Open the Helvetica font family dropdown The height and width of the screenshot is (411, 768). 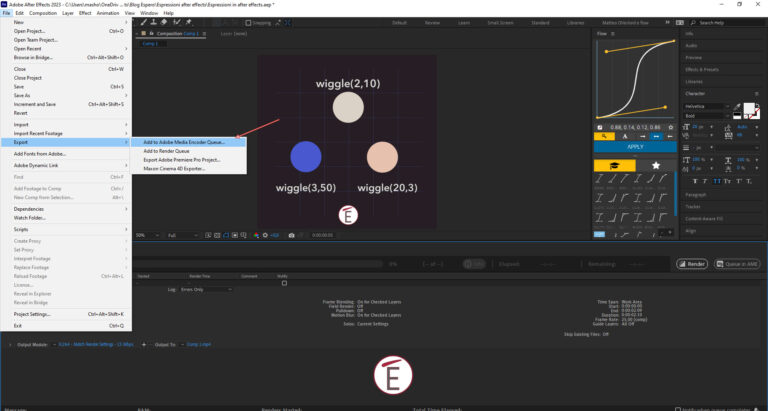click(x=707, y=106)
